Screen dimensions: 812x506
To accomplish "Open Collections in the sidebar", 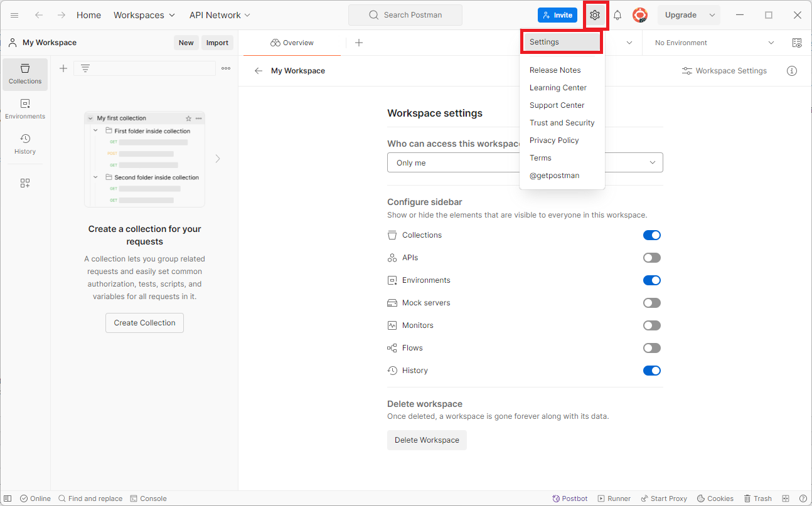I will tap(25, 74).
